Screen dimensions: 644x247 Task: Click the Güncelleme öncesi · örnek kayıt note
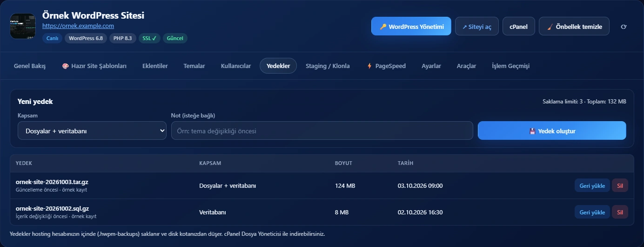click(51, 190)
